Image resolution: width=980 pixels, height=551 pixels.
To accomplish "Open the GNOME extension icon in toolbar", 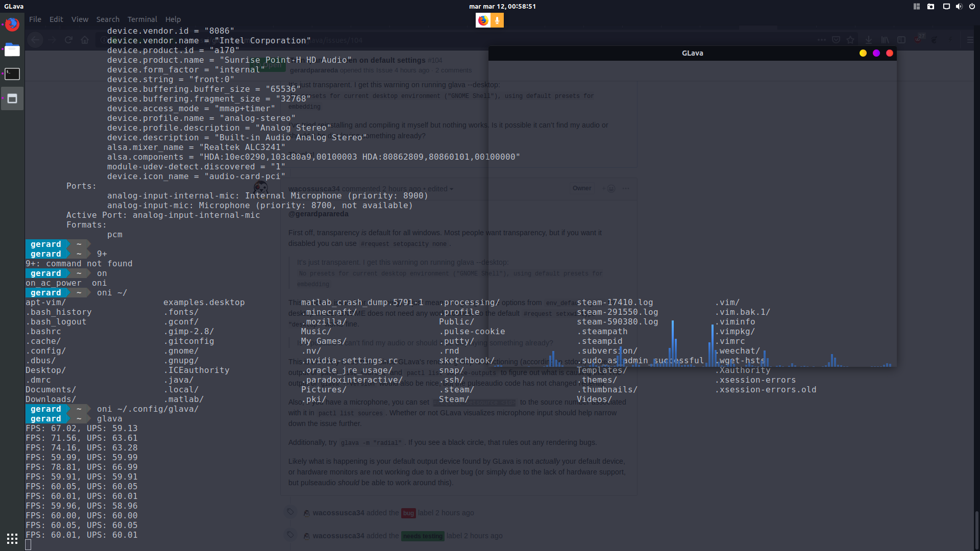I will 934,39.
